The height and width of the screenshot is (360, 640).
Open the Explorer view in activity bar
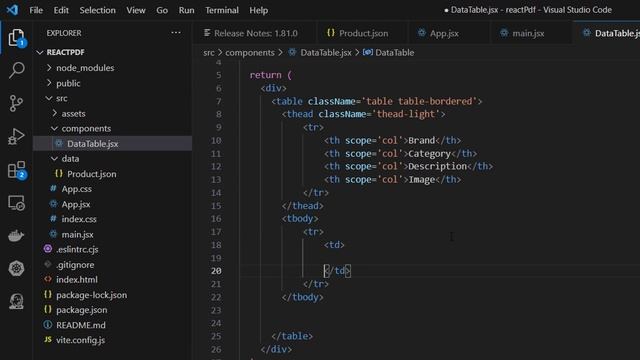[16, 38]
